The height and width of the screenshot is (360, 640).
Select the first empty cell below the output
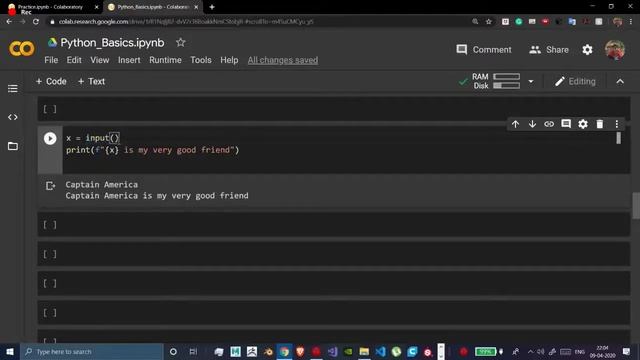click(x=333, y=224)
